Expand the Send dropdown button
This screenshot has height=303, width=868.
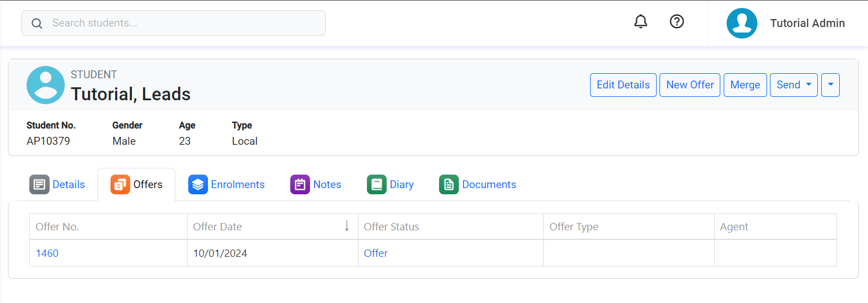[793, 85]
